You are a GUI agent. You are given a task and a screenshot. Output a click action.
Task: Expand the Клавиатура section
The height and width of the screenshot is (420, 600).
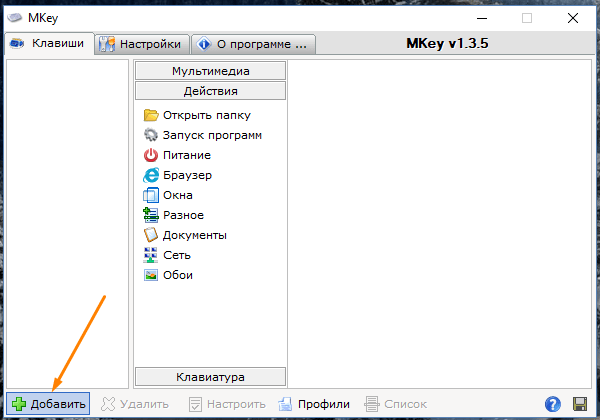point(210,377)
